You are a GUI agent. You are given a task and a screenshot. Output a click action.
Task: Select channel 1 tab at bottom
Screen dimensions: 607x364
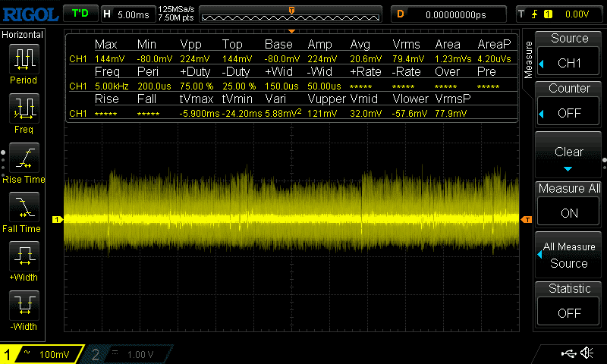(43, 354)
